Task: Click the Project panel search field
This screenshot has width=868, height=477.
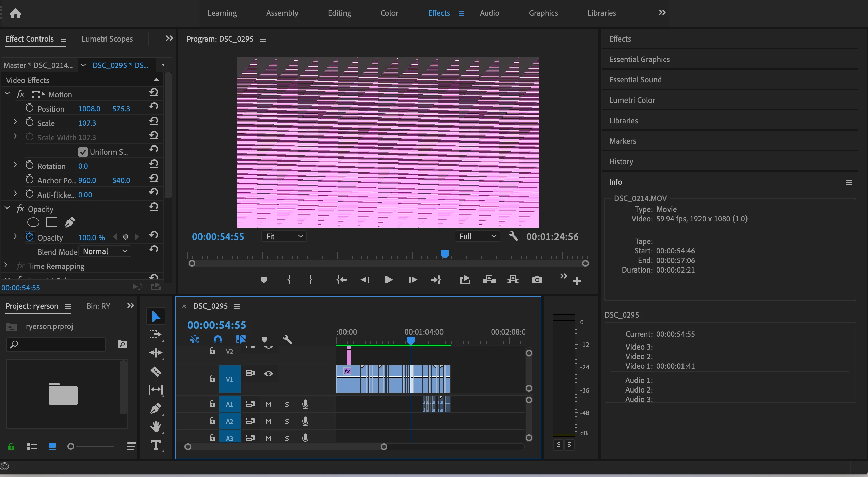Action: (60, 344)
